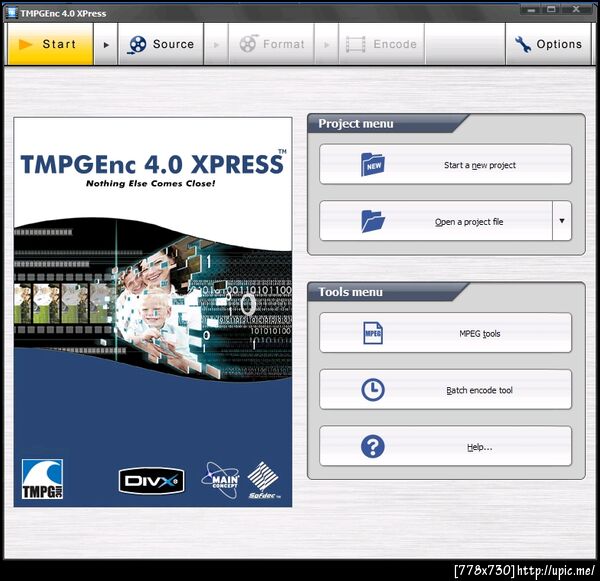Click the clock icon for batch encoding
Screen dimensions: 600x581
pos(373,390)
